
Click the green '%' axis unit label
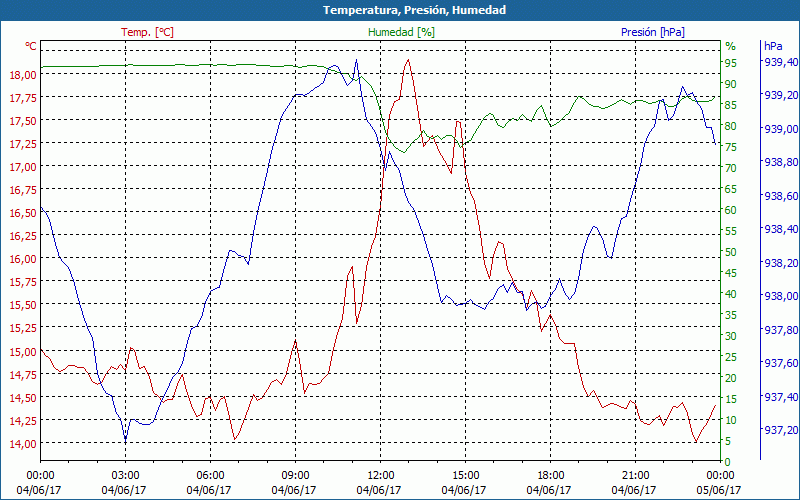coord(731,46)
